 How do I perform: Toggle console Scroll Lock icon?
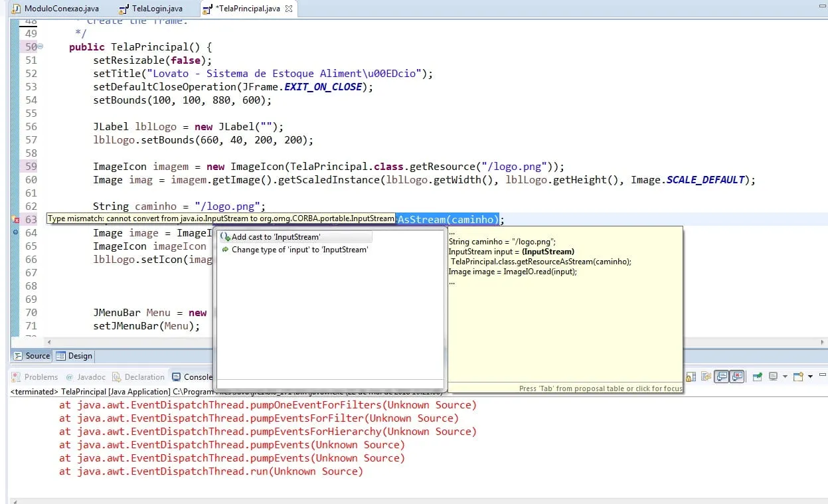(691, 377)
